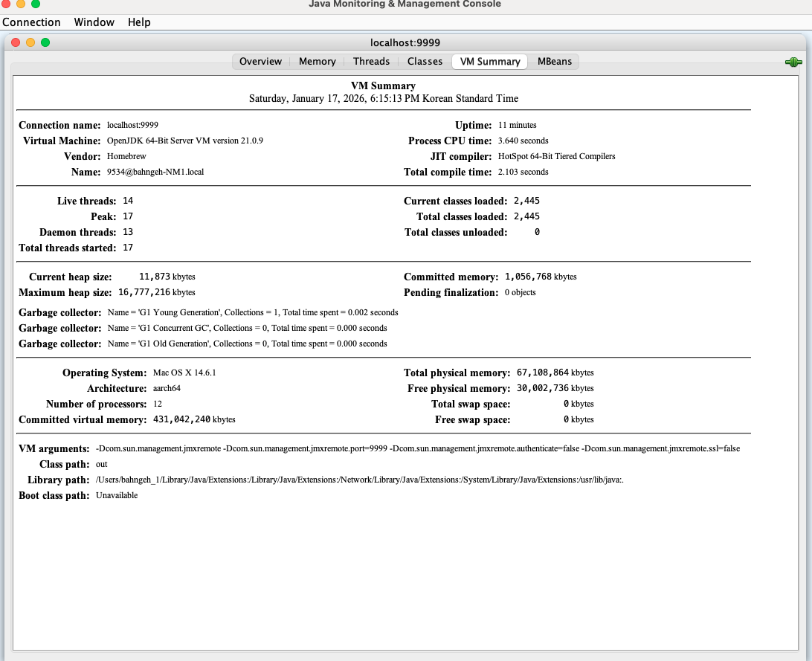Click the free physical memory 30,002,736 kbytes
Viewport: 812px width, 661px height.
click(555, 387)
